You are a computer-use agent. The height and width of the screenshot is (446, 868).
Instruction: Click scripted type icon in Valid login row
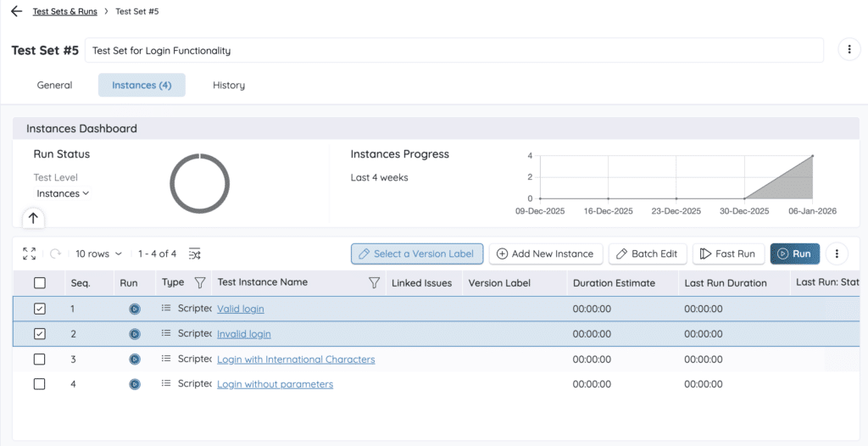[165, 309]
